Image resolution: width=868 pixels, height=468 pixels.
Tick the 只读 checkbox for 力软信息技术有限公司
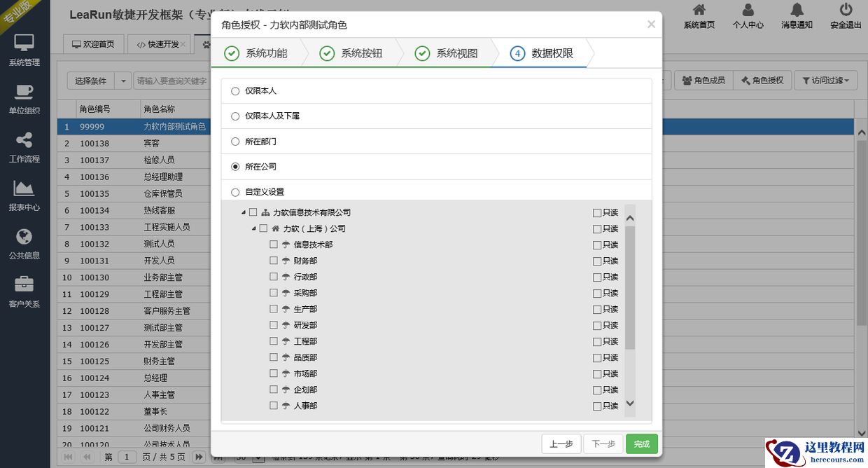597,212
